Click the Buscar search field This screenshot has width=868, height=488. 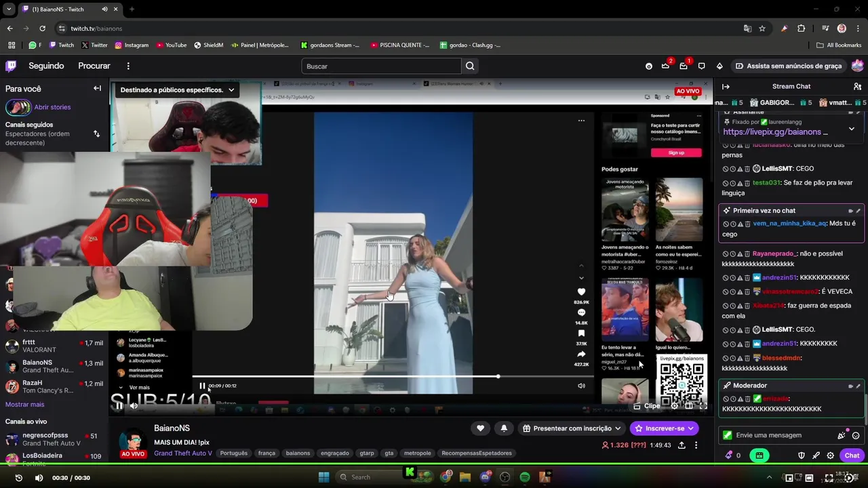pos(382,66)
